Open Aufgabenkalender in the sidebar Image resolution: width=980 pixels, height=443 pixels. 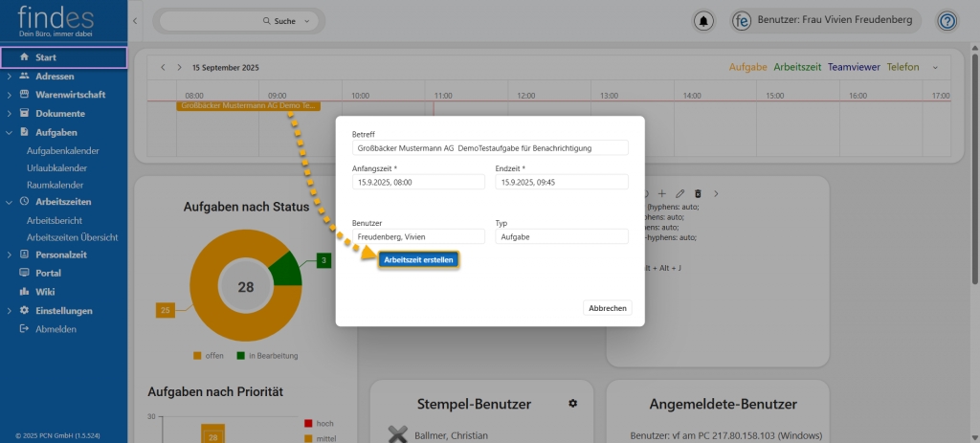[63, 150]
